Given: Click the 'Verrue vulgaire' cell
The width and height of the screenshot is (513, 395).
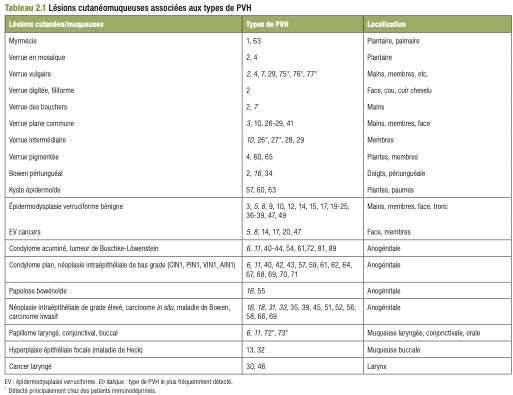Looking at the screenshot, I should [30, 74].
